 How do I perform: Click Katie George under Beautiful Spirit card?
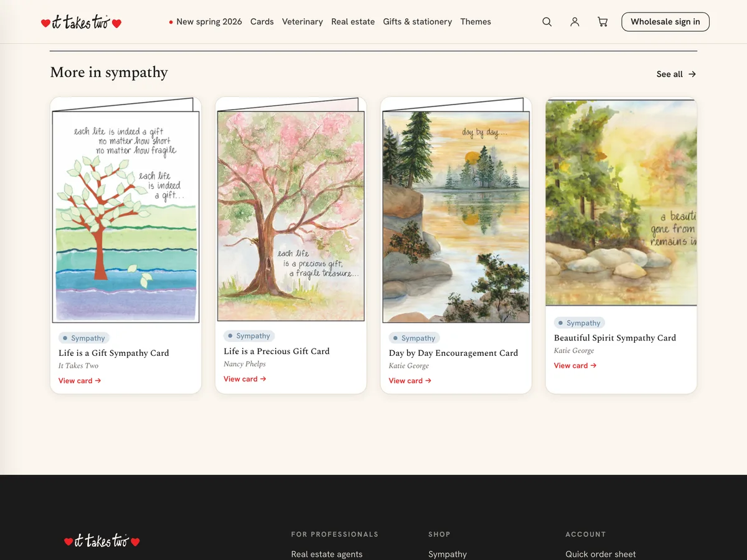[574, 351]
